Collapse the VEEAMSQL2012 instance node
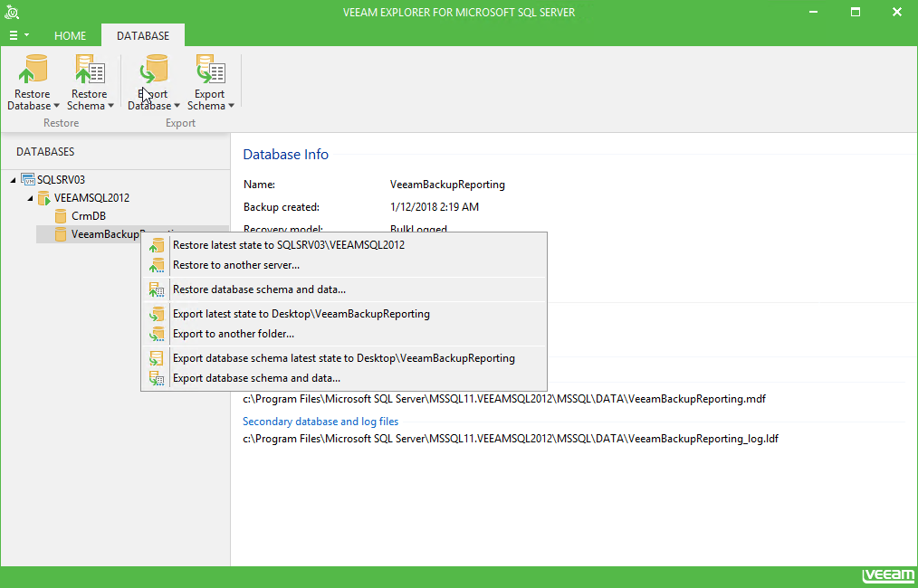This screenshot has height=588, width=918. click(31, 198)
